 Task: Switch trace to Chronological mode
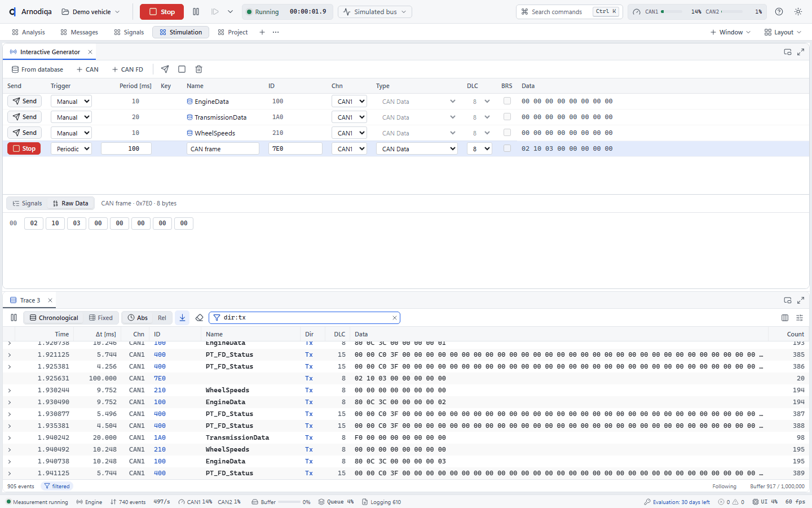[54, 318]
